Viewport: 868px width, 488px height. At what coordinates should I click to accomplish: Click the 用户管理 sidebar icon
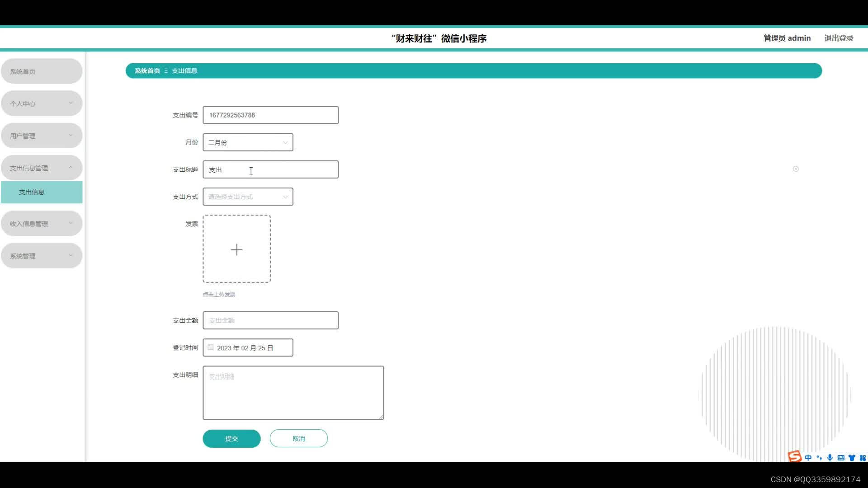pos(41,135)
